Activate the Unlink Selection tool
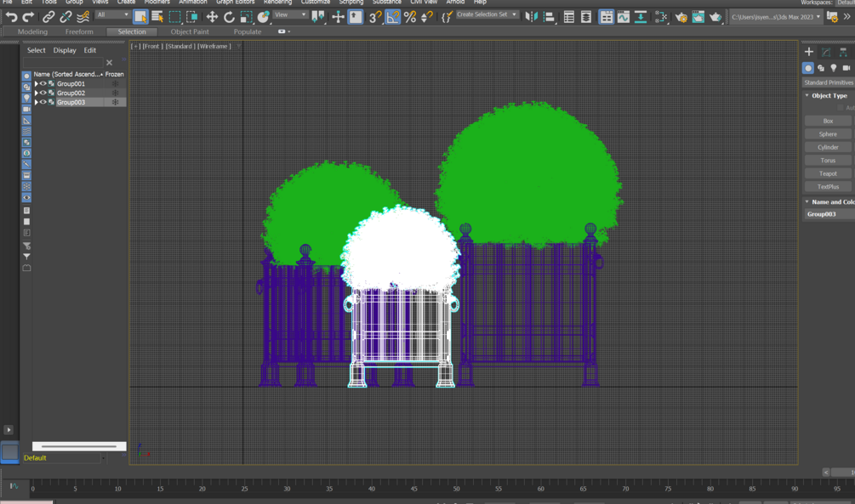Screen dimensions: 855x504 coord(66,17)
